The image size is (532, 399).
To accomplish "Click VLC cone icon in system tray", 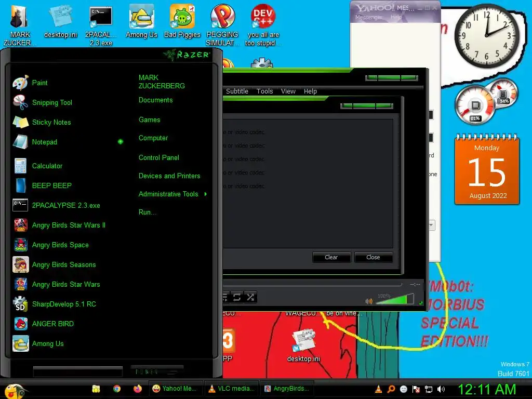I will [x=378, y=389].
